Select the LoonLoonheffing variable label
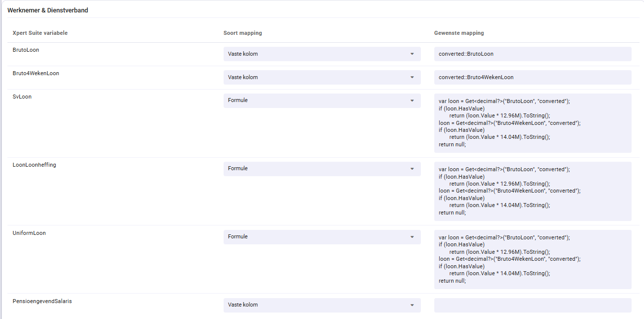Viewport: 644px width, 319px height. tap(34, 165)
